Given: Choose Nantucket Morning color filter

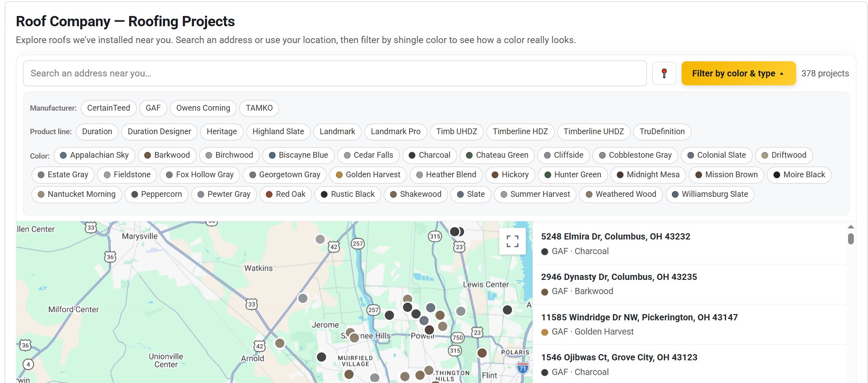Looking at the screenshot, I should coord(77,194).
